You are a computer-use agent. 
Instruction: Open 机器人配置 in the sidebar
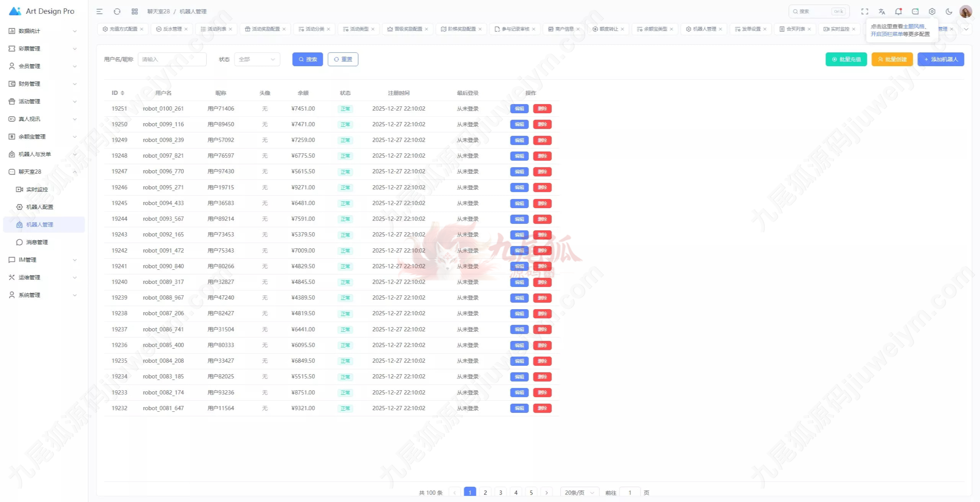click(x=40, y=207)
